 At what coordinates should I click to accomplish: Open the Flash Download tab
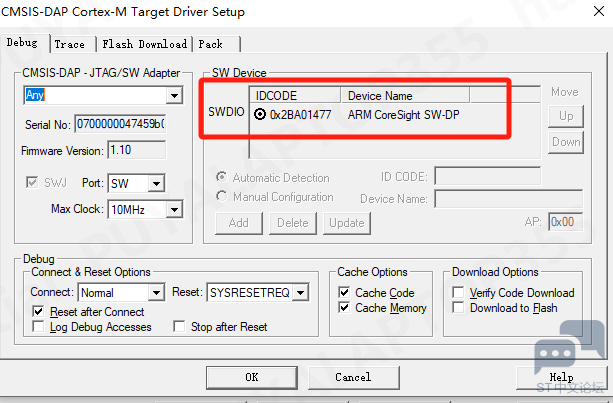pyautogui.click(x=144, y=44)
